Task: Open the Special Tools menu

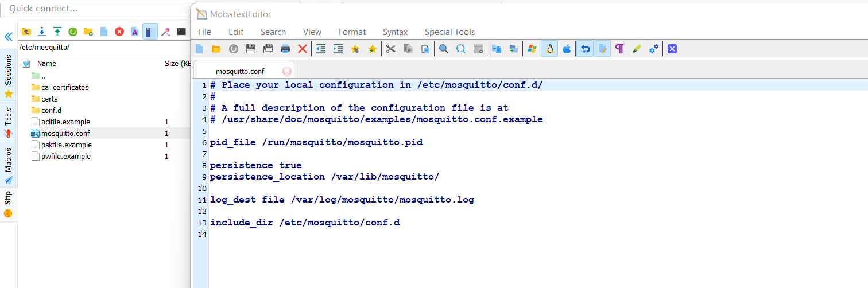Action: [450, 32]
